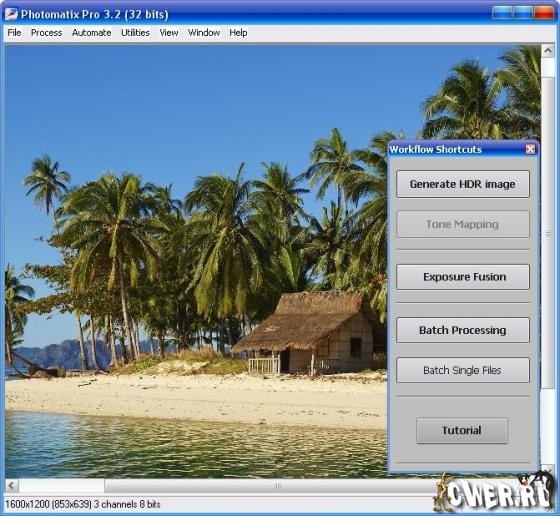Open the View menu
Screen dimensions: 560x516
169,33
